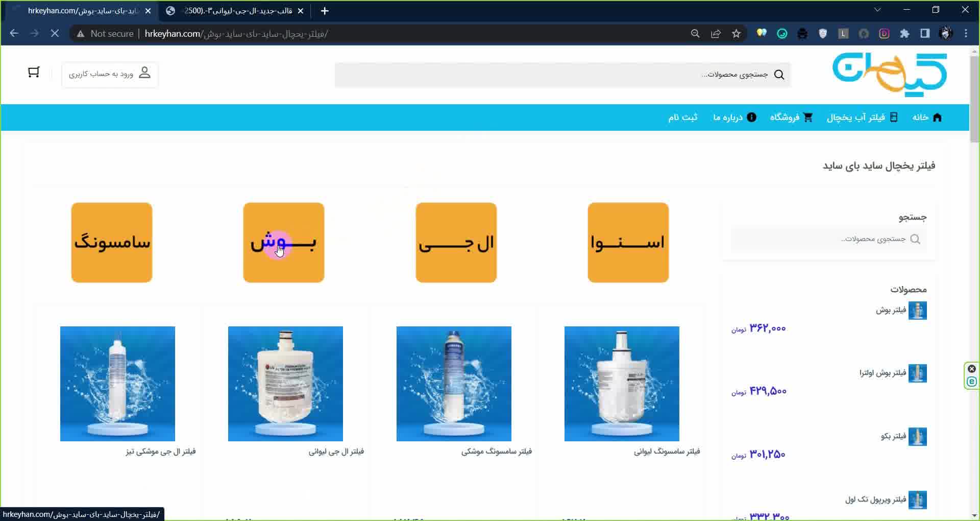Open فیلتر بوش sidebar product link
The height and width of the screenshot is (521, 980).
[x=891, y=310]
